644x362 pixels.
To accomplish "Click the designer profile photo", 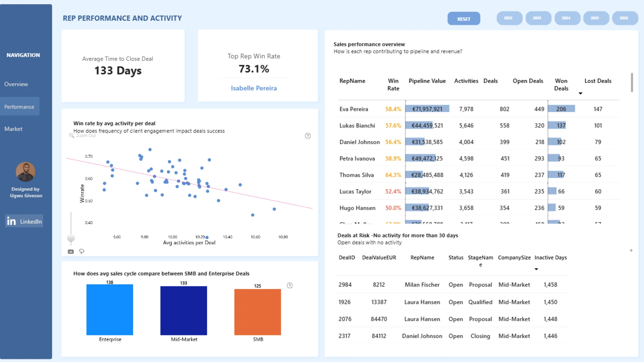I will click(25, 172).
